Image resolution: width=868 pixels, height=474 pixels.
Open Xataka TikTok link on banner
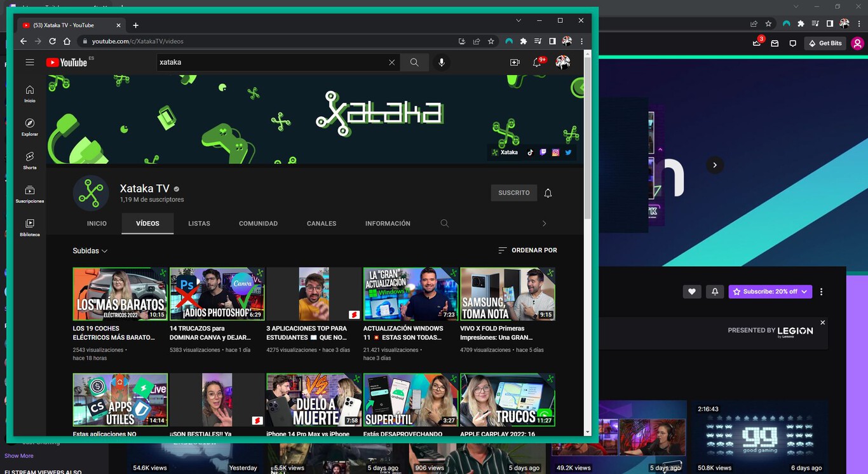[531, 152]
